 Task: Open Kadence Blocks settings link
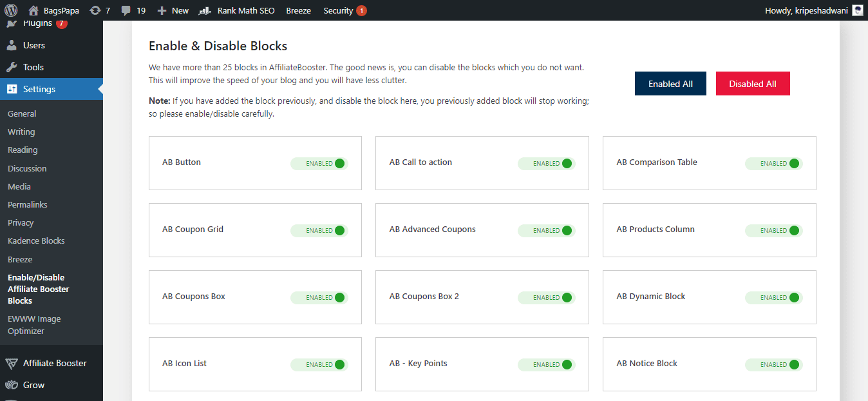coord(36,240)
